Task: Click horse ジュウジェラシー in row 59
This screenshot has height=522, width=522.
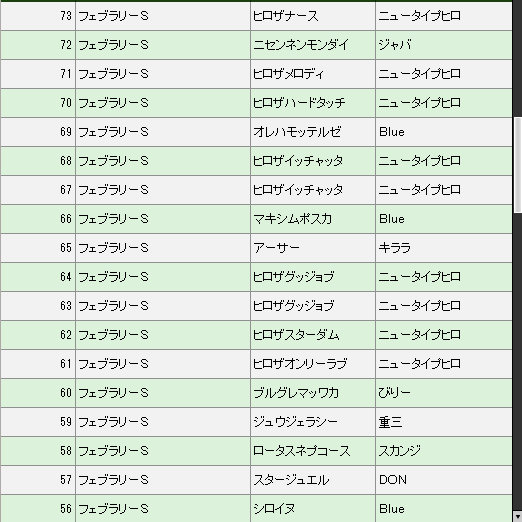Action: pos(295,422)
